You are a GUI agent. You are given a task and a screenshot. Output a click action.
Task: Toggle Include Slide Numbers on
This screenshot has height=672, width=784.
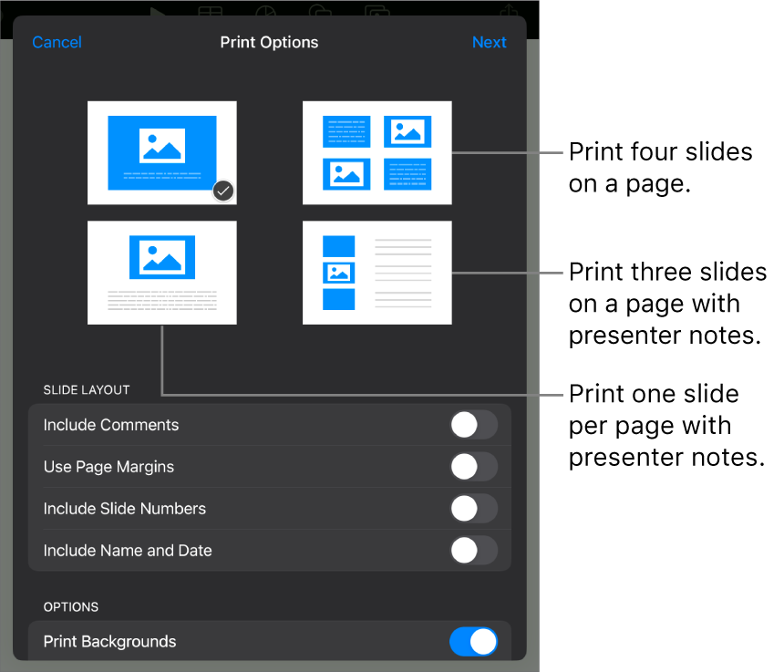(x=473, y=509)
